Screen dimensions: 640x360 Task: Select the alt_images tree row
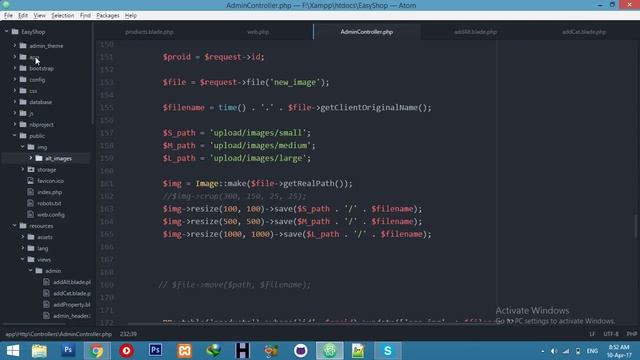(46, 158)
